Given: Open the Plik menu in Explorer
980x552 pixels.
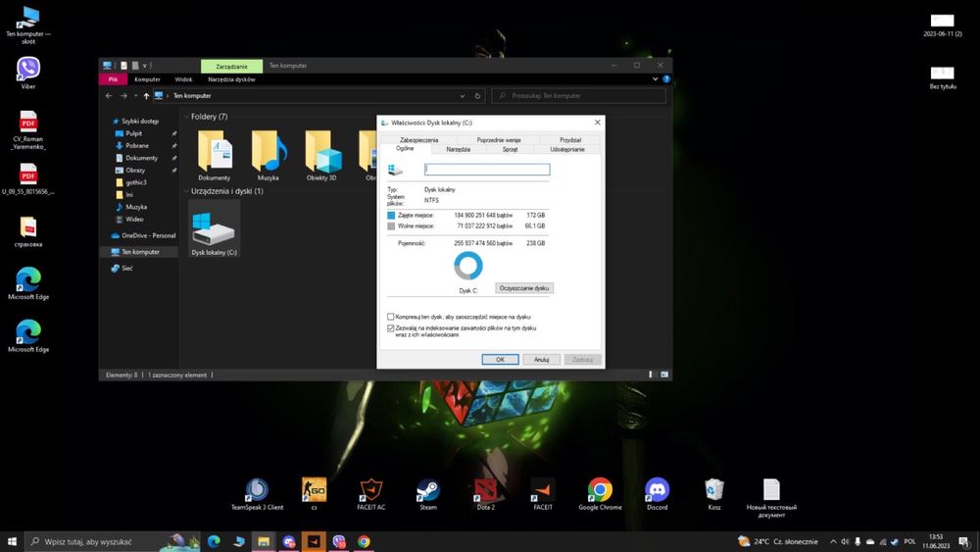Looking at the screenshot, I should tap(113, 79).
